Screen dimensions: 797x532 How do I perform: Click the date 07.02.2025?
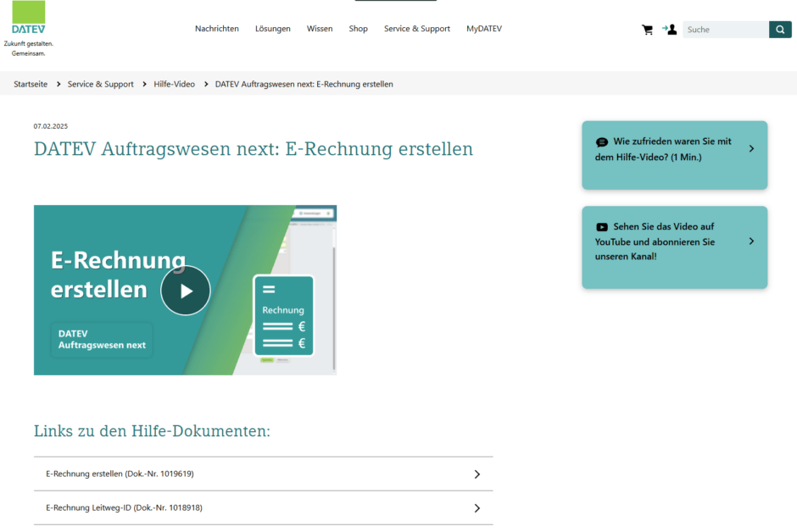point(51,126)
